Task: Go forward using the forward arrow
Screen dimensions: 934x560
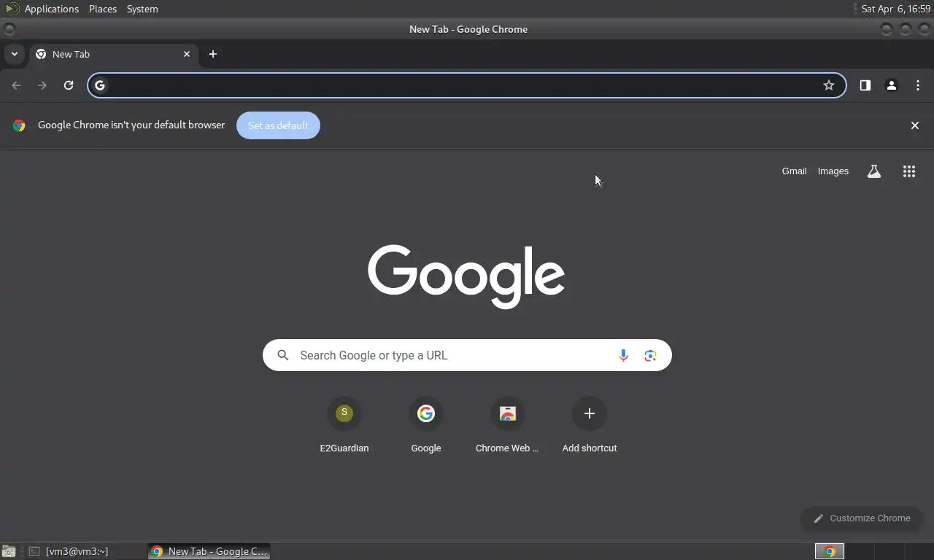Action: click(42, 85)
